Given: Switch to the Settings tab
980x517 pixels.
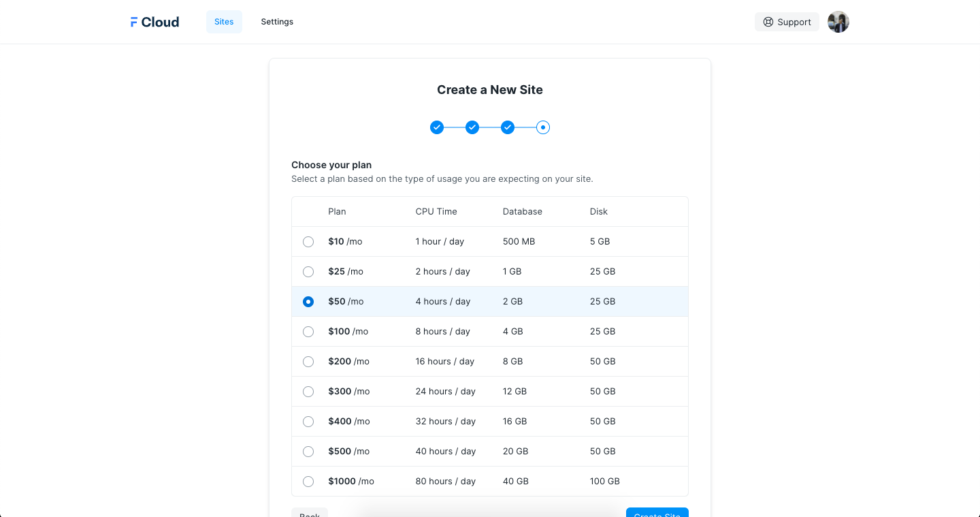Looking at the screenshot, I should [277, 22].
